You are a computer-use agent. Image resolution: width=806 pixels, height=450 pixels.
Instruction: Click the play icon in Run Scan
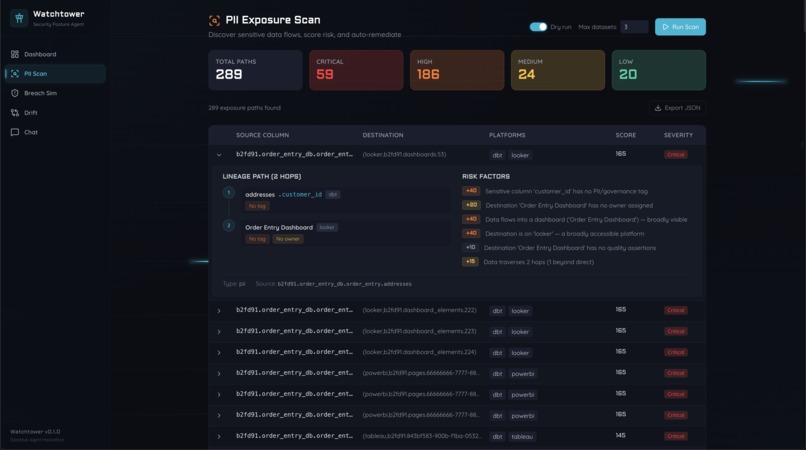(x=665, y=27)
